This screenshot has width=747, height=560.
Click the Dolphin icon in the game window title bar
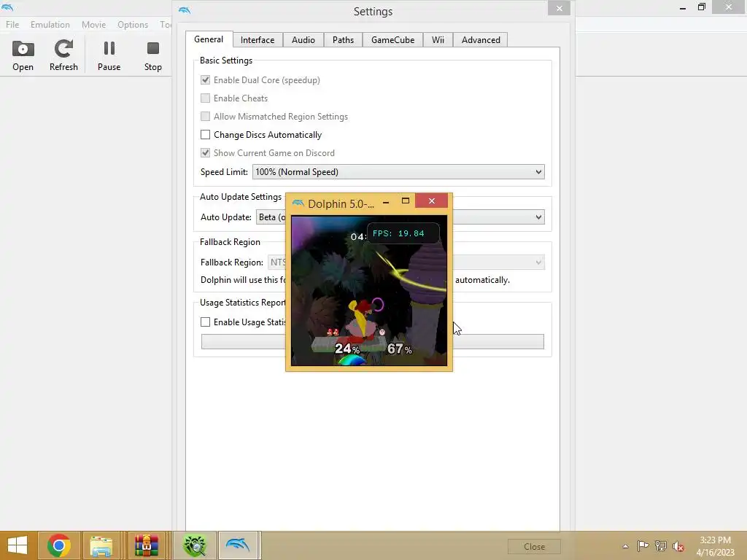tap(298, 203)
